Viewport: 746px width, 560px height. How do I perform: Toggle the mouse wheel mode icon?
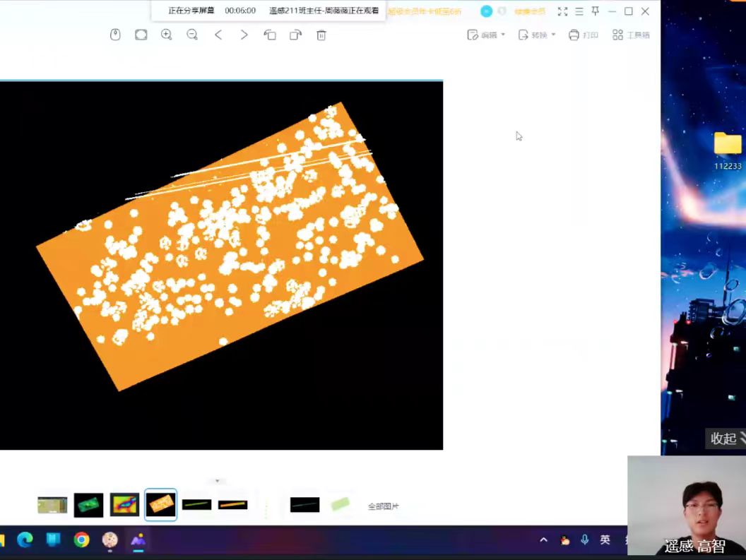tap(115, 35)
